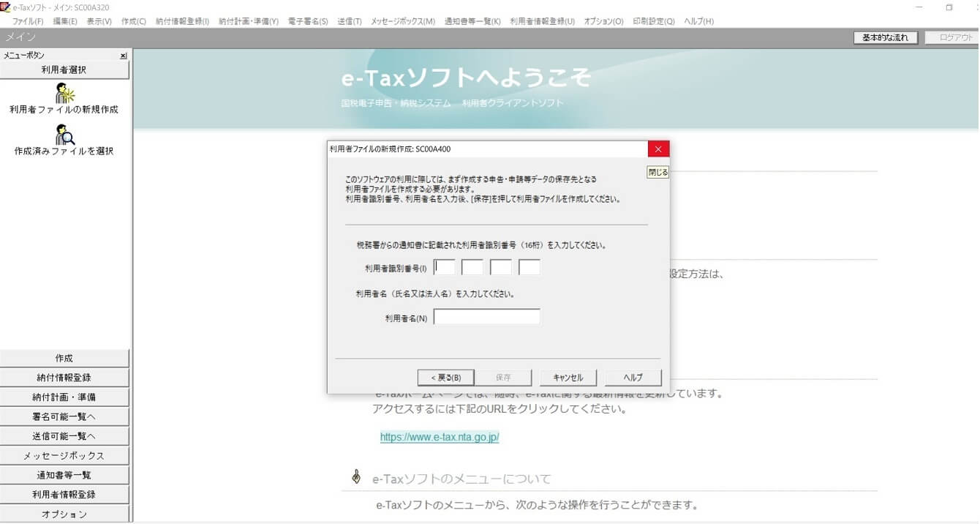Open the 電子署名(S) menu
Image resolution: width=980 pixels, height=524 pixels.
coord(308,21)
